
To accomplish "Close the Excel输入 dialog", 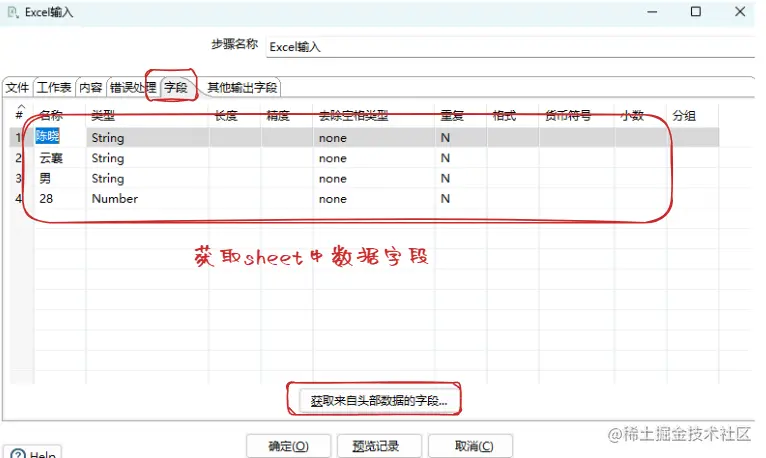I will (x=740, y=12).
